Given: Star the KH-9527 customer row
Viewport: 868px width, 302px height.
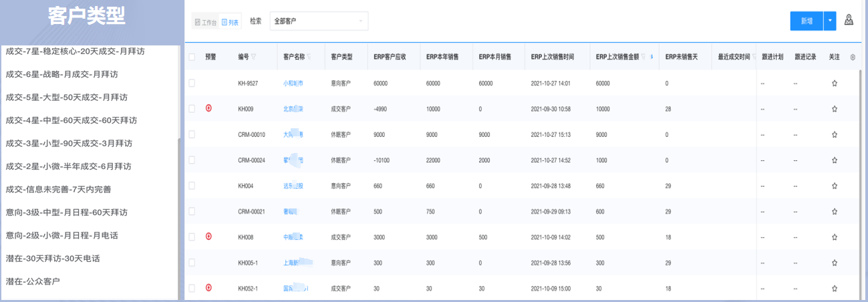Looking at the screenshot, I should 834,84.
